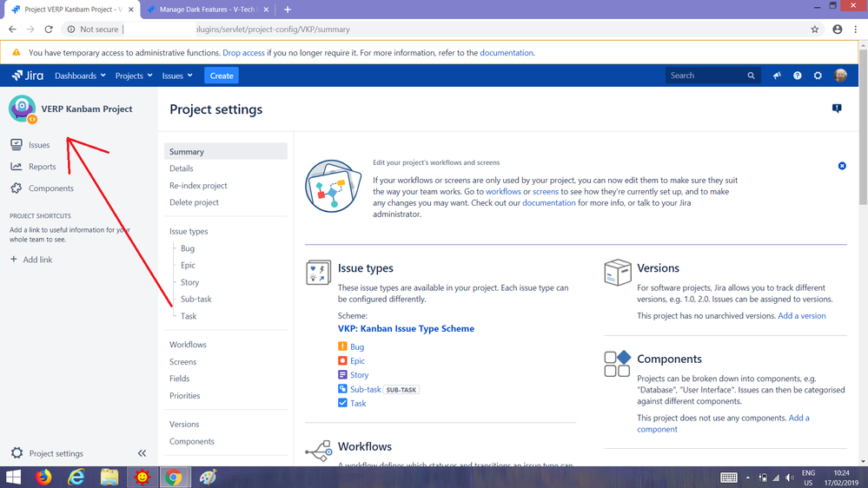Screen dimensions: 868x488
Task: Click the plus icon beside Add link
Action: click(x=14, y=259)
